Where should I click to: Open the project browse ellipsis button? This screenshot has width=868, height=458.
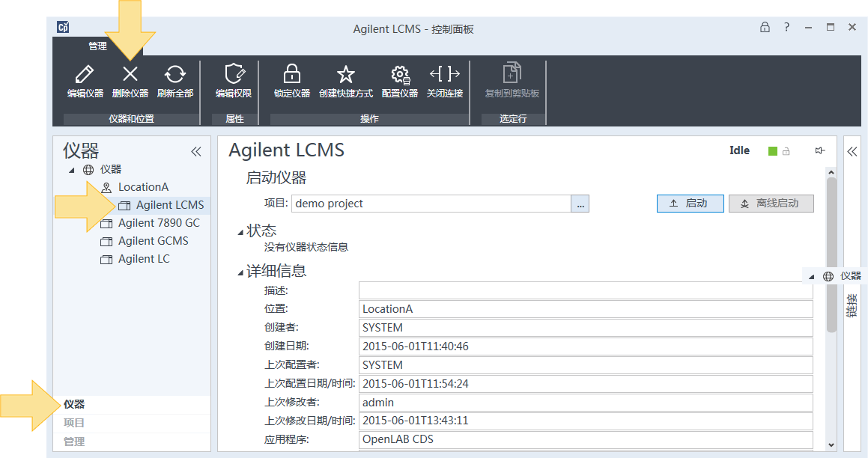[x=580, y=204]
